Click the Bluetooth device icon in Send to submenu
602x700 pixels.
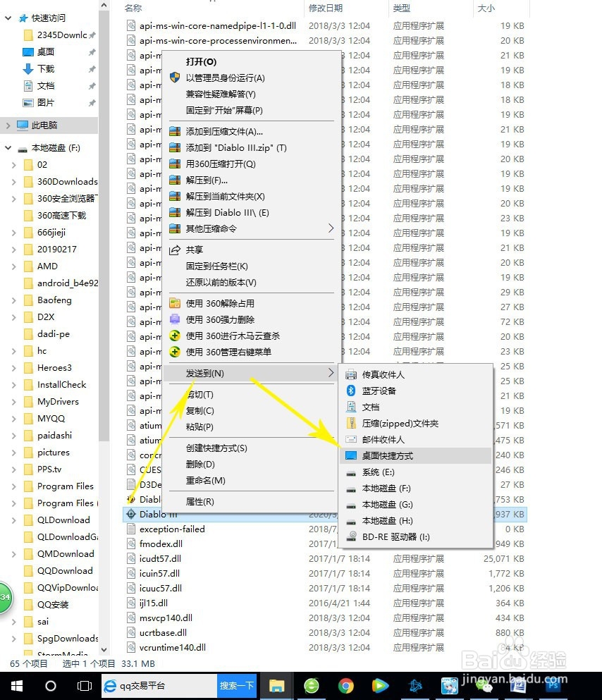point(351,391)
